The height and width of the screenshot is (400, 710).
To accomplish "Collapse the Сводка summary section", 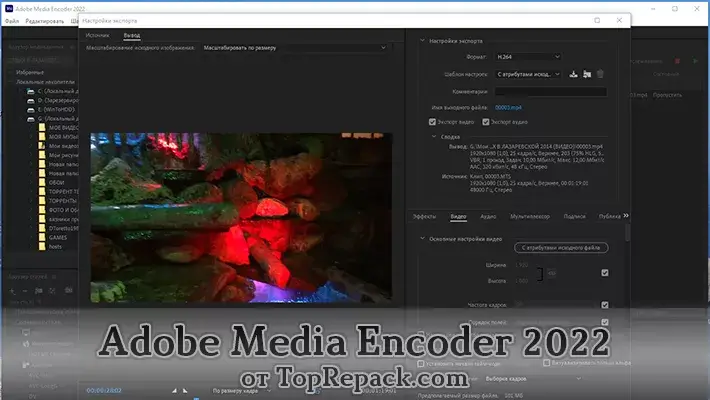I will pos(434,136).
